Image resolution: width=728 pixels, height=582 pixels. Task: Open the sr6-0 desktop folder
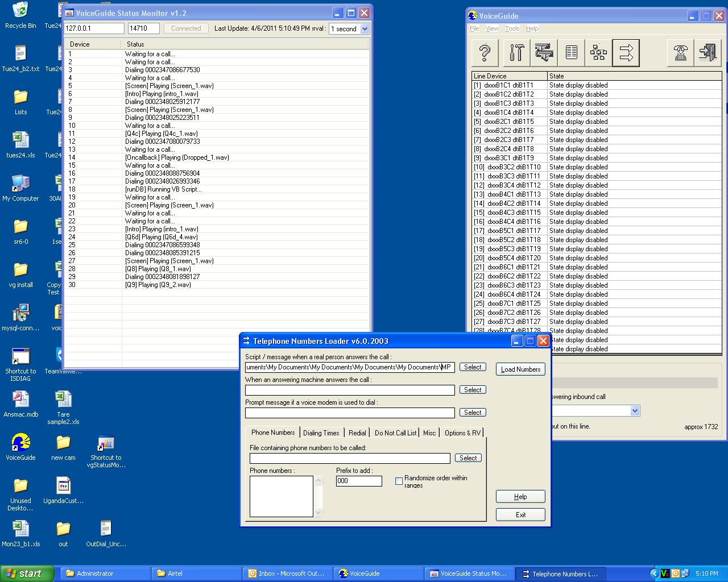coord(20,231)
